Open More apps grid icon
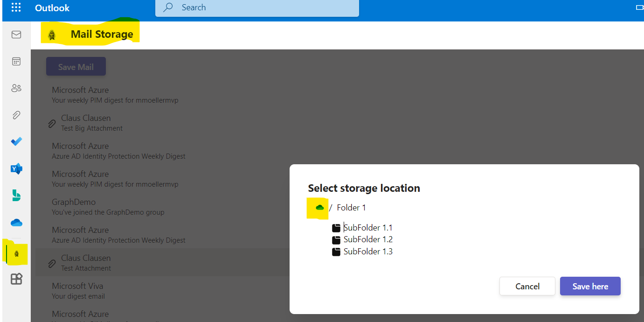644x322 pixels. (16, 279)
